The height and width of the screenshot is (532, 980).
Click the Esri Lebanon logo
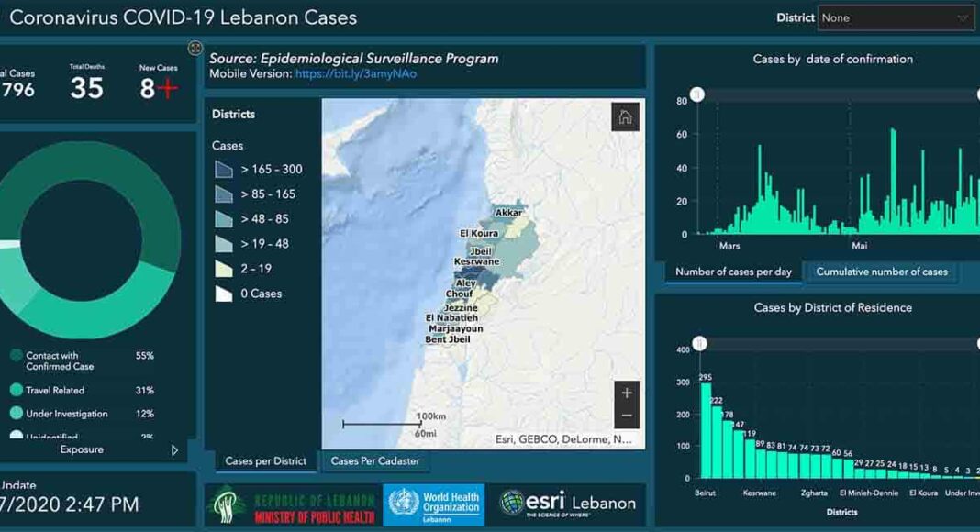click(x=567, y=503)
